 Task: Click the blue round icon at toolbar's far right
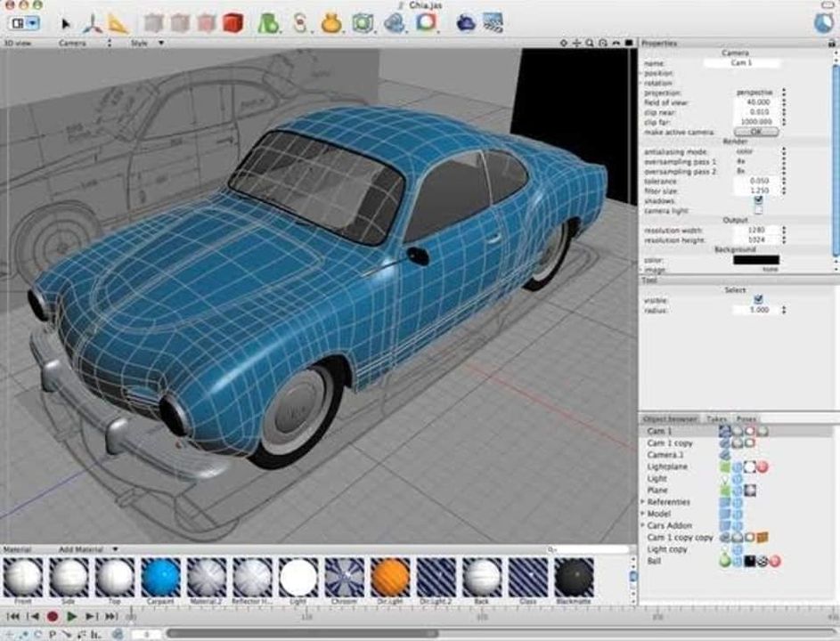[823, 23]
